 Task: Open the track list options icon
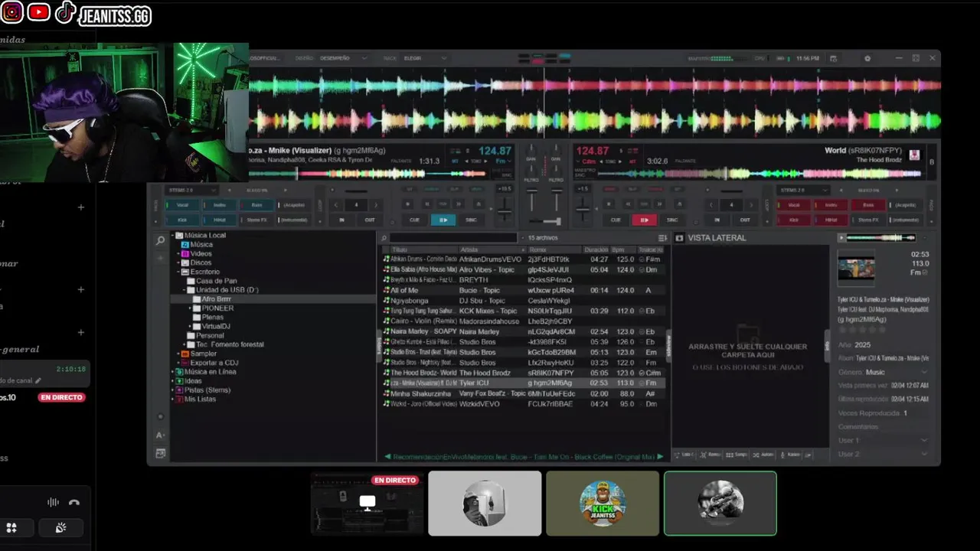coord(662,238)
